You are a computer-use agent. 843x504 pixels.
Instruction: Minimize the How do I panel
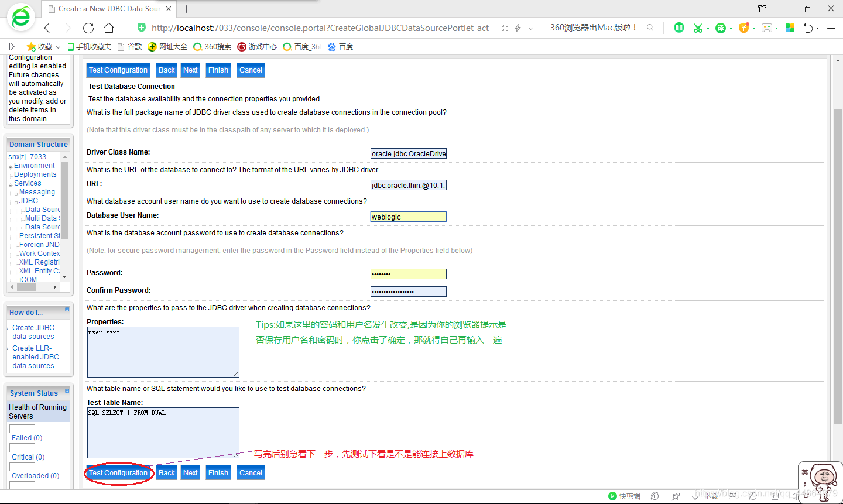click(x=67, y=309)
